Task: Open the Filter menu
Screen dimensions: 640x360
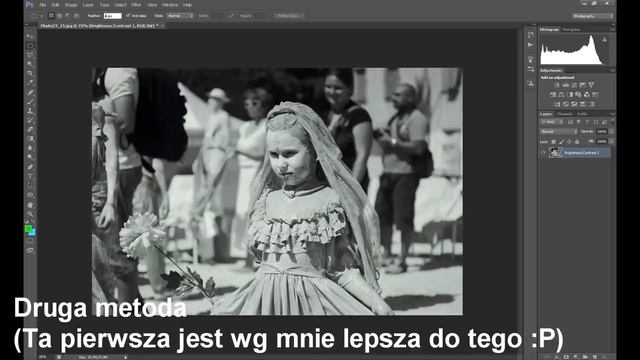Action: 136,5
